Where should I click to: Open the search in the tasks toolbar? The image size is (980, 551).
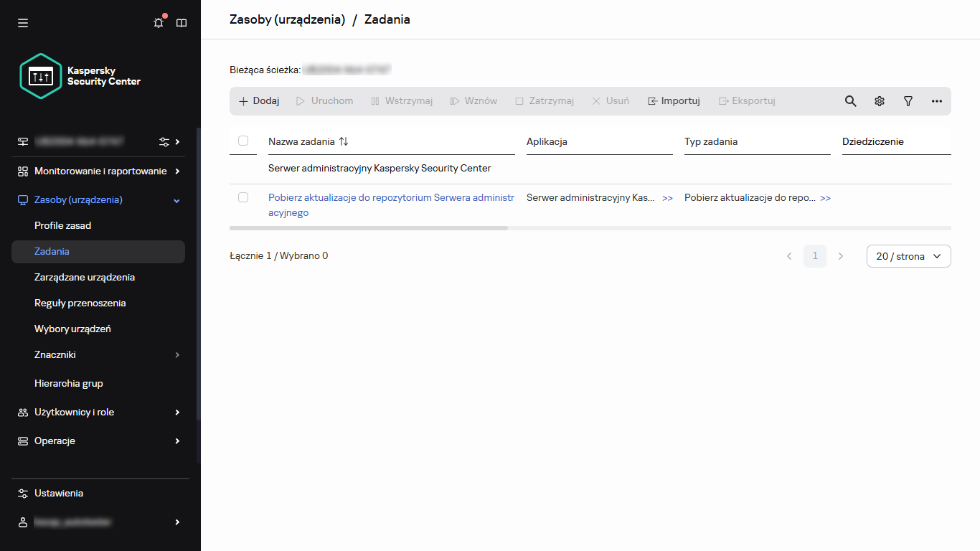(x=850, y=100)
